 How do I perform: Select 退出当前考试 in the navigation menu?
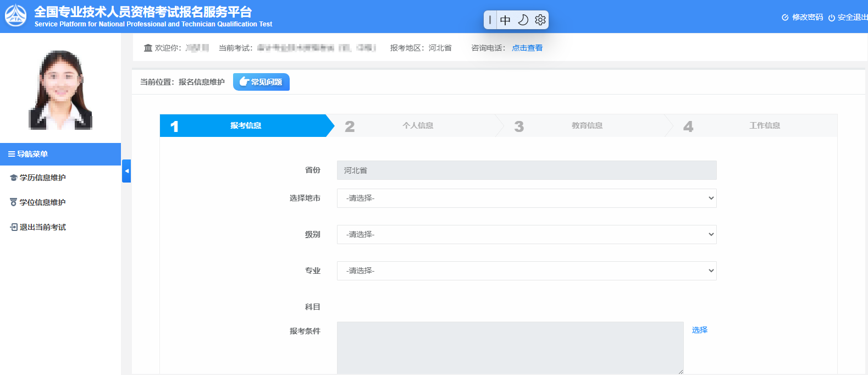[42, 227]
